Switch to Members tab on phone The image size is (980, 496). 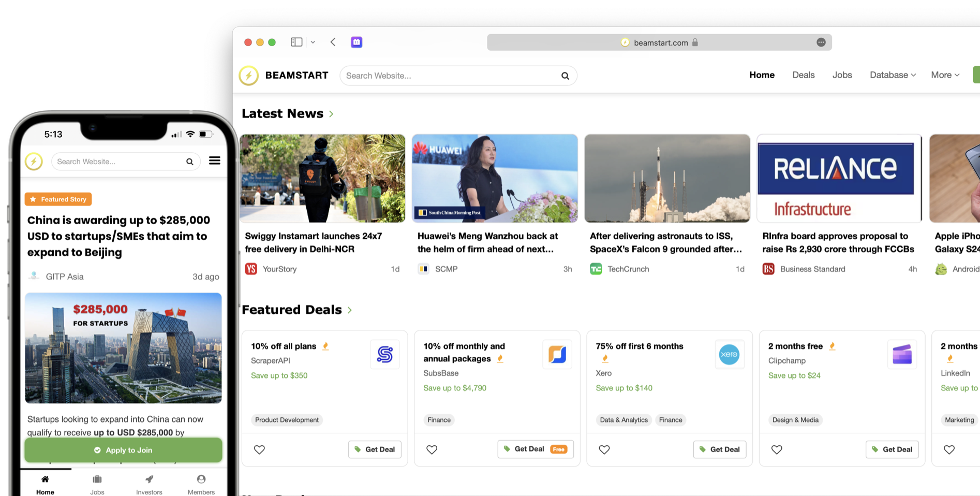(201, 485)
